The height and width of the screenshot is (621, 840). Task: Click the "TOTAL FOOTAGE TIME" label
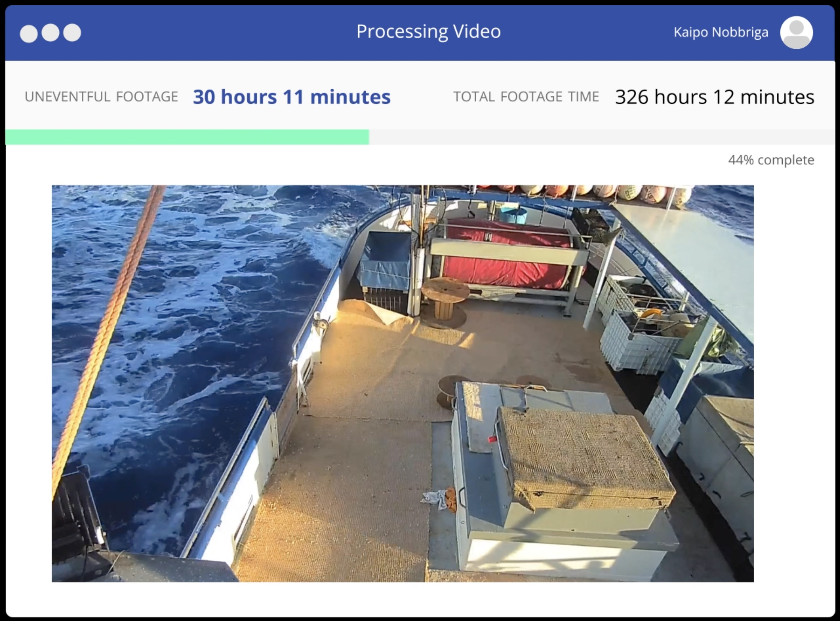[526, 97]
